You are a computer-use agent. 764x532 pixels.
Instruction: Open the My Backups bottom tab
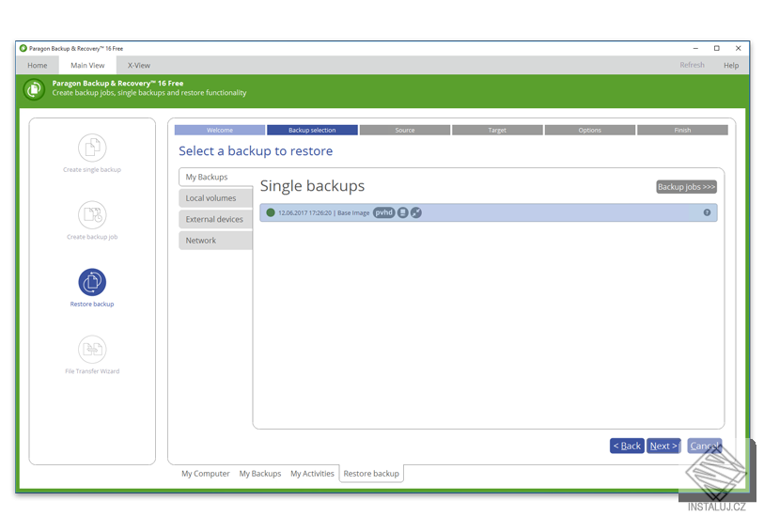click(260, 474)
